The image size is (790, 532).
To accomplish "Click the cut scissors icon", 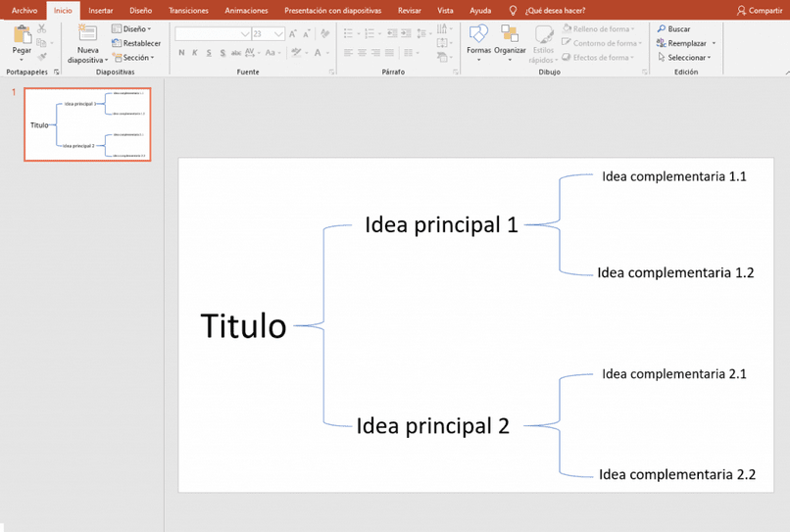I will 42,28.
